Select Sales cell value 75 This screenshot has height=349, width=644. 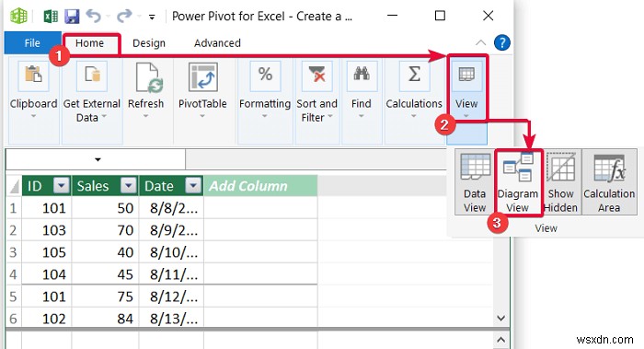[x=105, y=297]
